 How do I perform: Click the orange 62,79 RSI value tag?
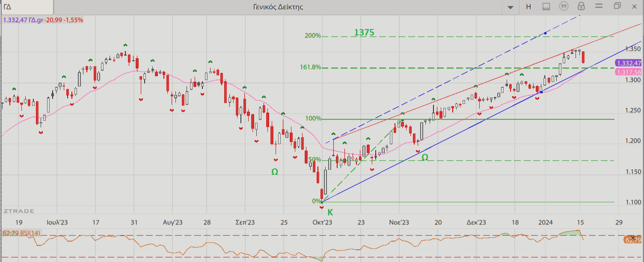click(x=632, y=240)
